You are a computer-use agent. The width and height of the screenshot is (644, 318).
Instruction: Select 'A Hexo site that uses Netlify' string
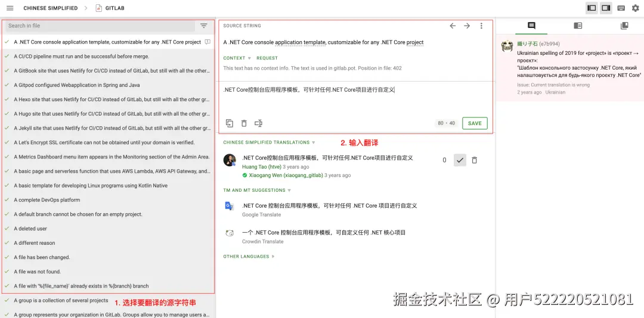[x=107, y=99]
